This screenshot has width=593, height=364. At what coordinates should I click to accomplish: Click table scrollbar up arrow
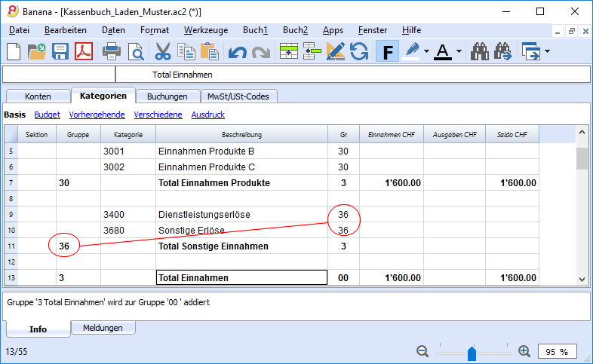582,132
